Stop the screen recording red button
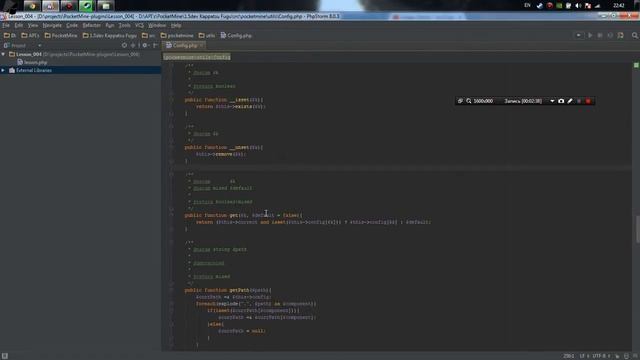640x360 pixels. tap(588, 101)
